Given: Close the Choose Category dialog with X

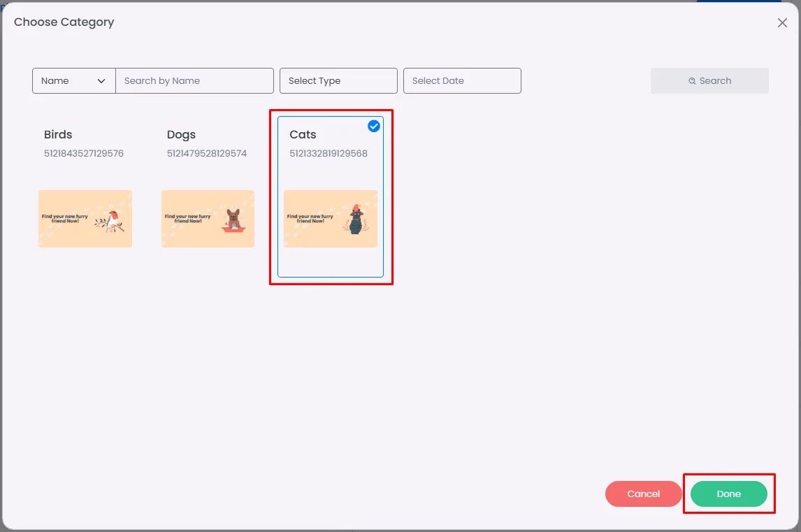Looking at the screenshot, I should (x=782, y=22).
